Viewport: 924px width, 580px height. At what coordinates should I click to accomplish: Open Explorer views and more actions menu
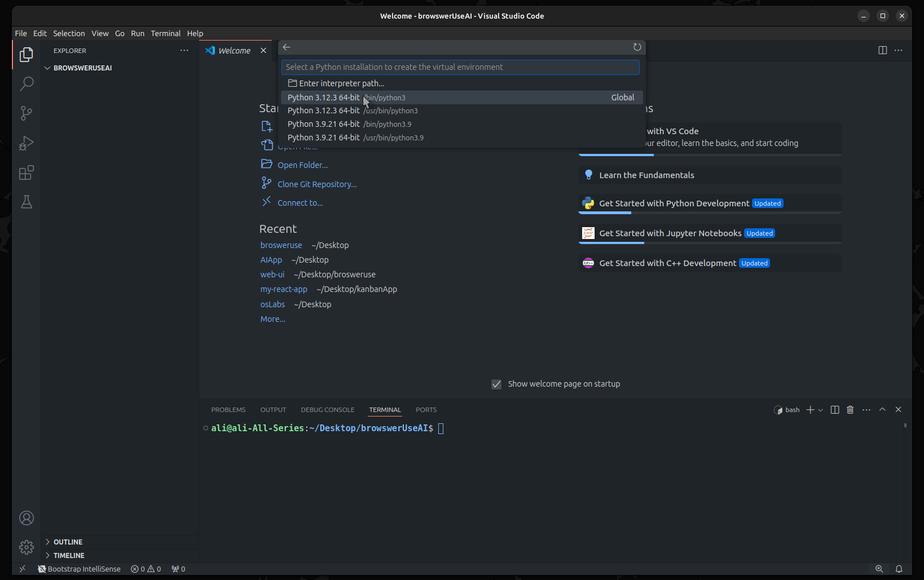tap(184, 51)
